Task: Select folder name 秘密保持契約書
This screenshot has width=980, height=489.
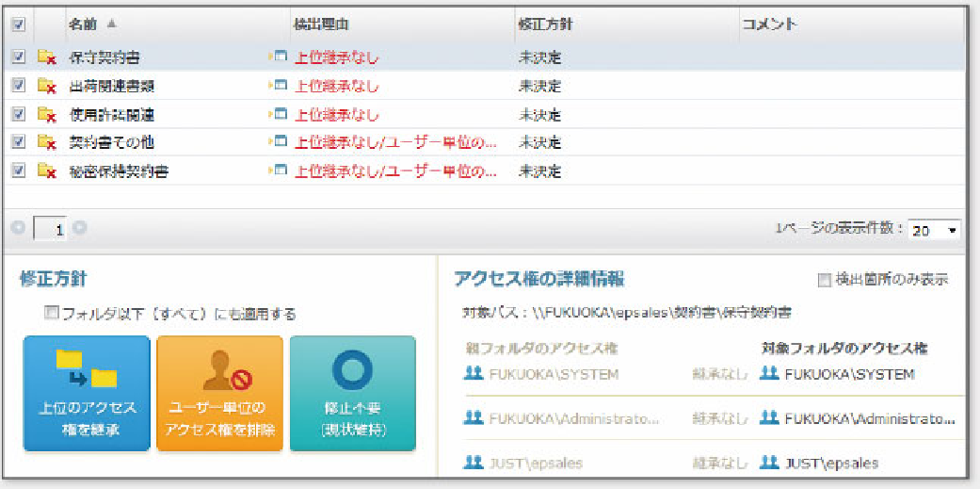Action: (118, 171)
